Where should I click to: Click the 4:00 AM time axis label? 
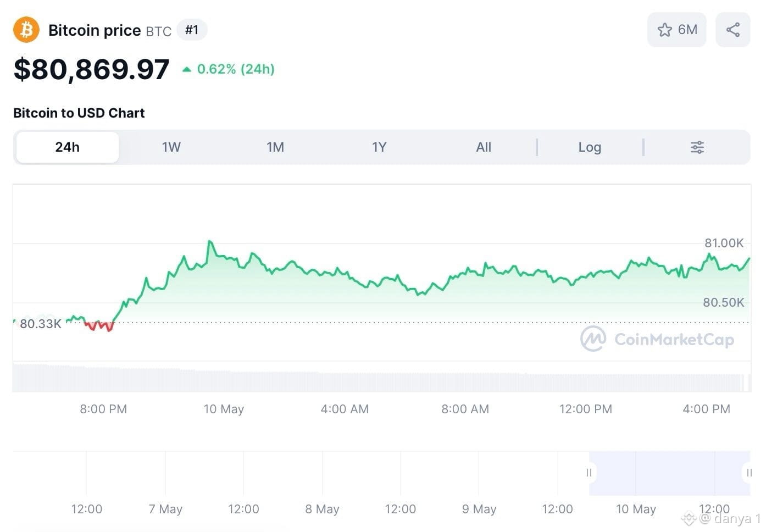point(345,409)
